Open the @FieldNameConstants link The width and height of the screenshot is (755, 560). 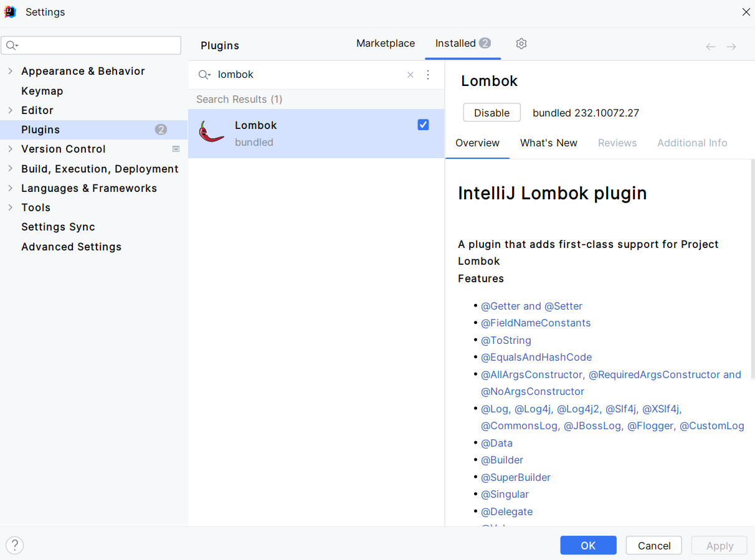click(x=536, y=323)
